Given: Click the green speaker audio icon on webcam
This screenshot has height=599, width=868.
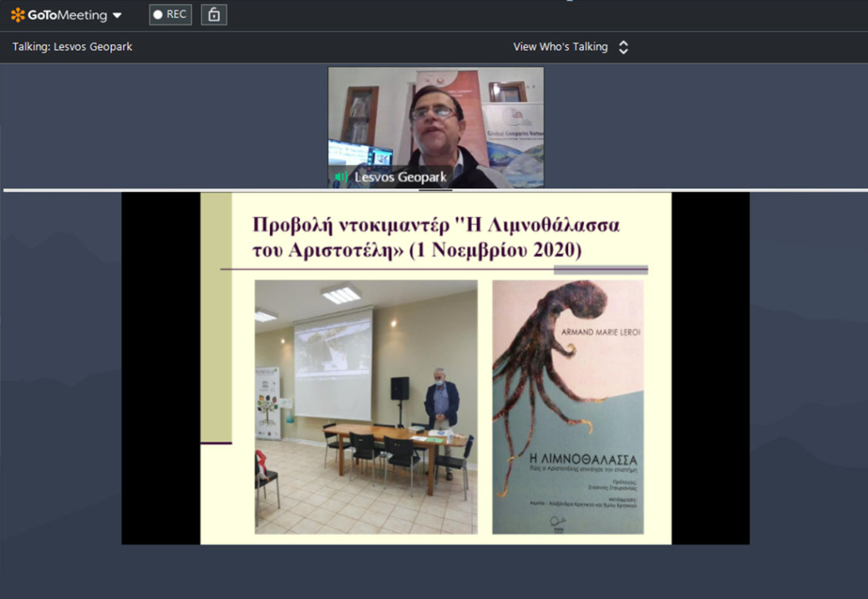Looking at the screenshot, I should [x=341, y=177].
